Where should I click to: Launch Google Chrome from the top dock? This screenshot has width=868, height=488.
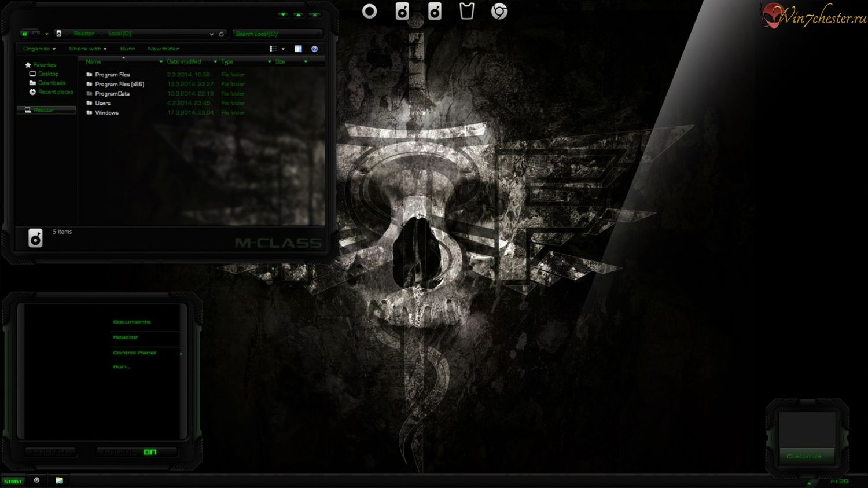pyautogui.click(x=499, y=11)
